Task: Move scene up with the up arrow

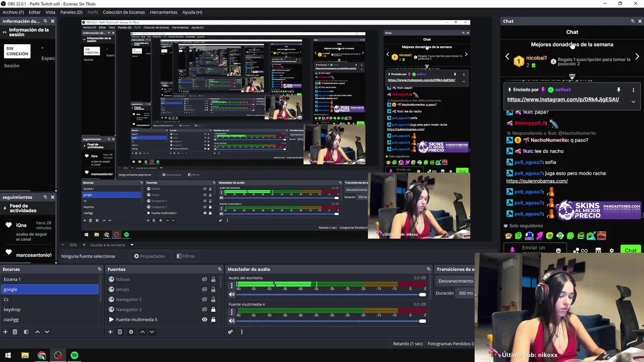Action: [x=37, y=332]
